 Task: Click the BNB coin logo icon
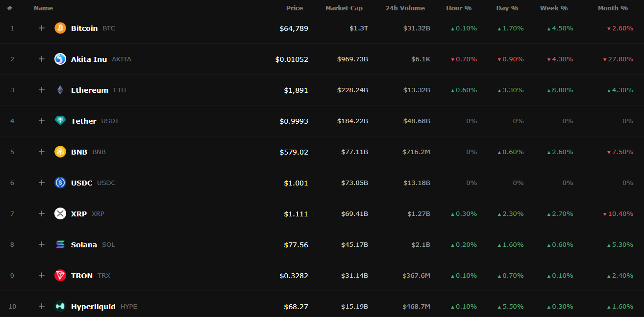(x=60, y=152)
